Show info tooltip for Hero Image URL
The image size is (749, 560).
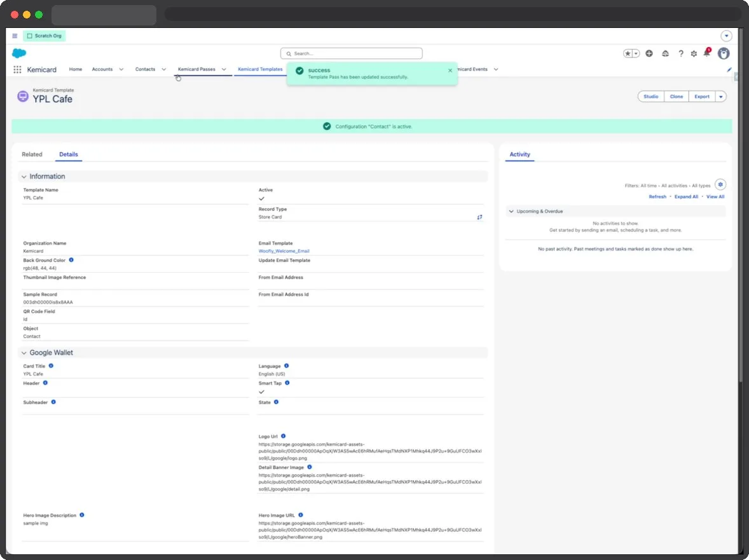(x=301, y=515)
